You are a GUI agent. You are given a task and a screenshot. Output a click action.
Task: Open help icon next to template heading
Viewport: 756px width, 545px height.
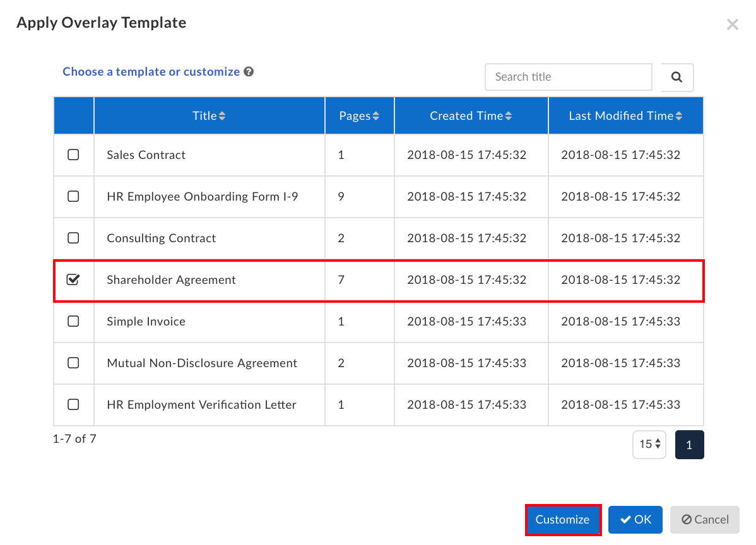tap(249, 72)
